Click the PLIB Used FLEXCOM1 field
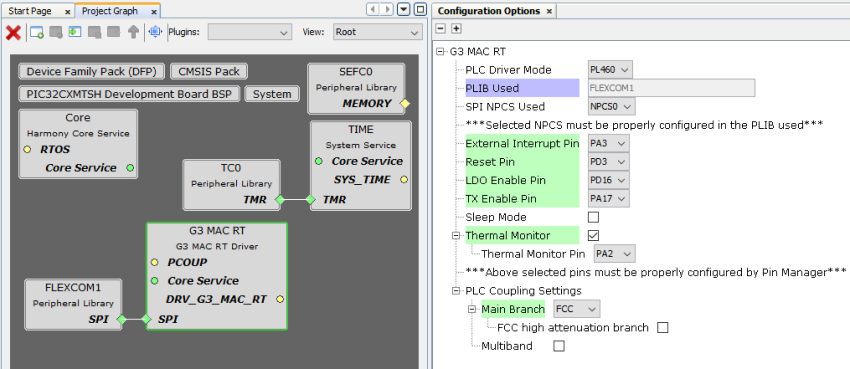Image resolution: width=850 pixels, height=369 pixels. point(671,88)
